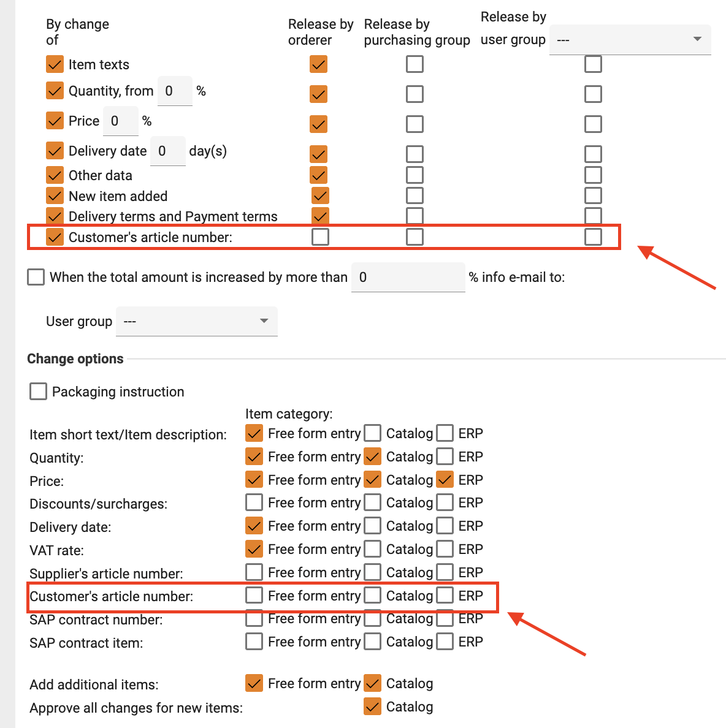Uncheck Release by orderer for New item added
726x728 pixels.
point(320,195)
